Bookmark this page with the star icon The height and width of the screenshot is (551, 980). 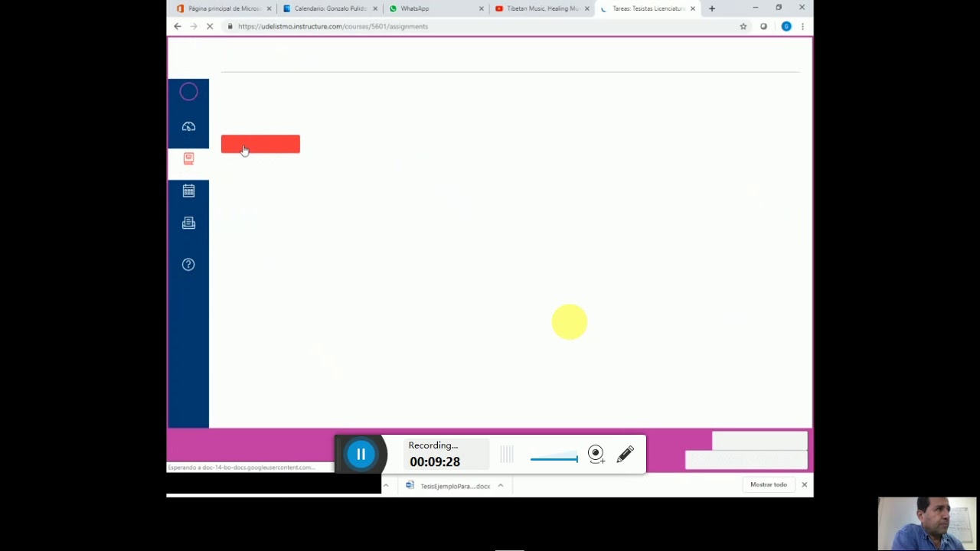pyautogui.click(x=743, y=26)
